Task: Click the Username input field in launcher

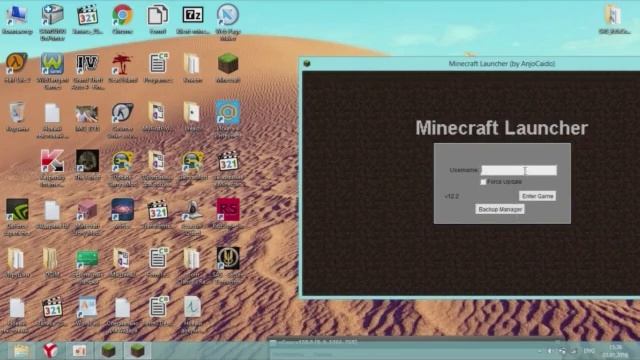Action: pos(519,170)
